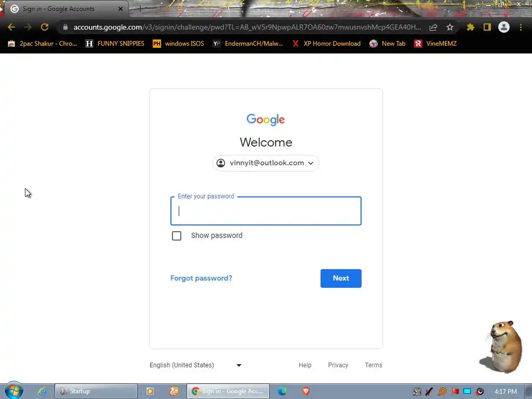Tick the Show password checkbox
Screen dimensions: 532x399
tap(177, 236)
